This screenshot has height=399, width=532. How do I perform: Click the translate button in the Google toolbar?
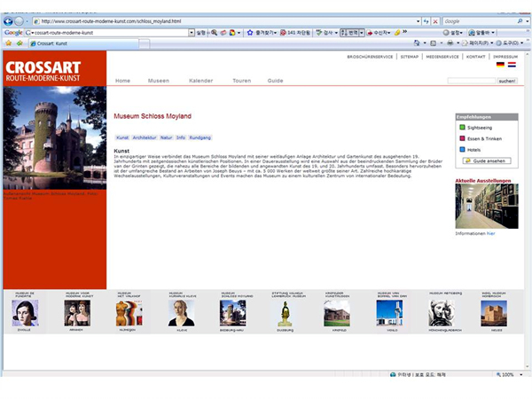click(x=349, y=33)
